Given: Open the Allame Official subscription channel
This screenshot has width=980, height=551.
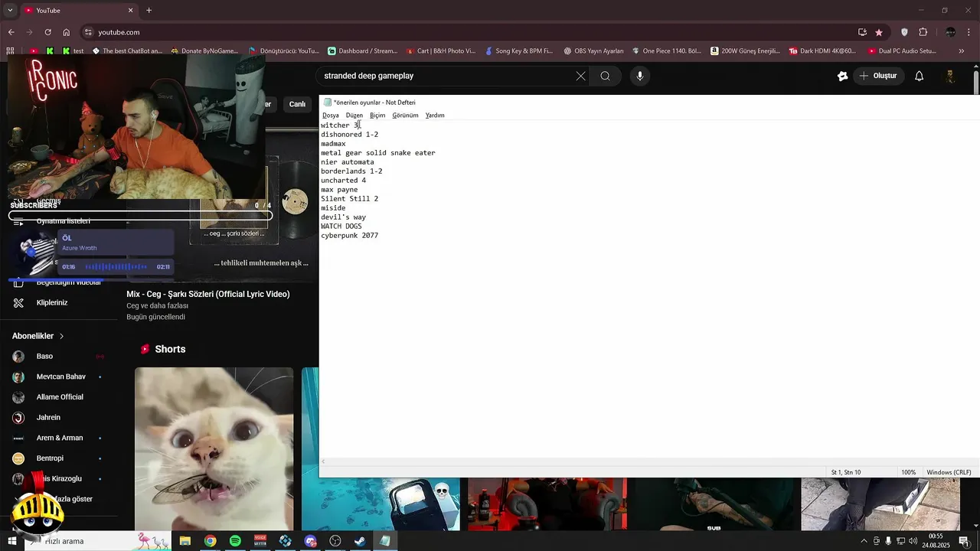Looking at the screenshot, I should tap(60, 397).
